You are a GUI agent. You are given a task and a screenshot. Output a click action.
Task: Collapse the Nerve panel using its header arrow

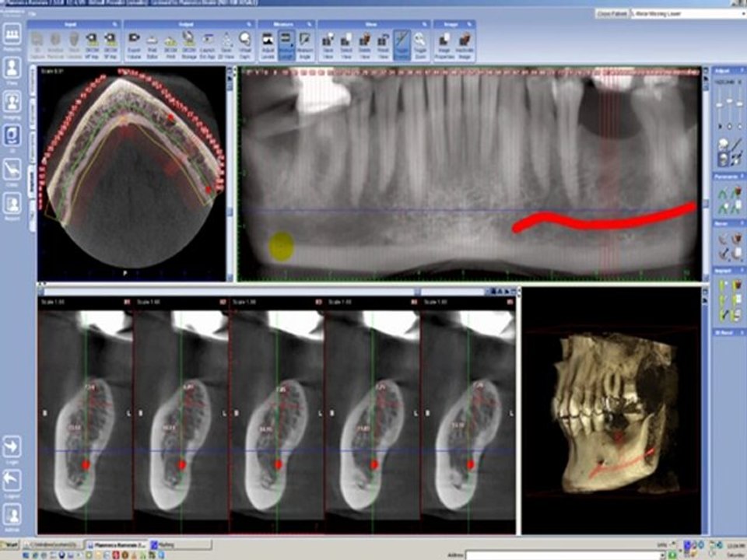coord(742,223)
